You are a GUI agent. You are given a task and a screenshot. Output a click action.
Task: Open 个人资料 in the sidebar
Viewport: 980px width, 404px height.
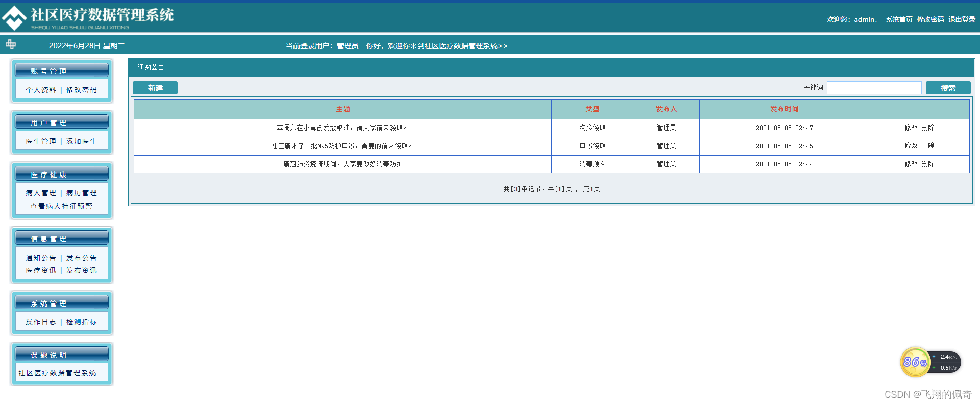click(x=41, y=90)
